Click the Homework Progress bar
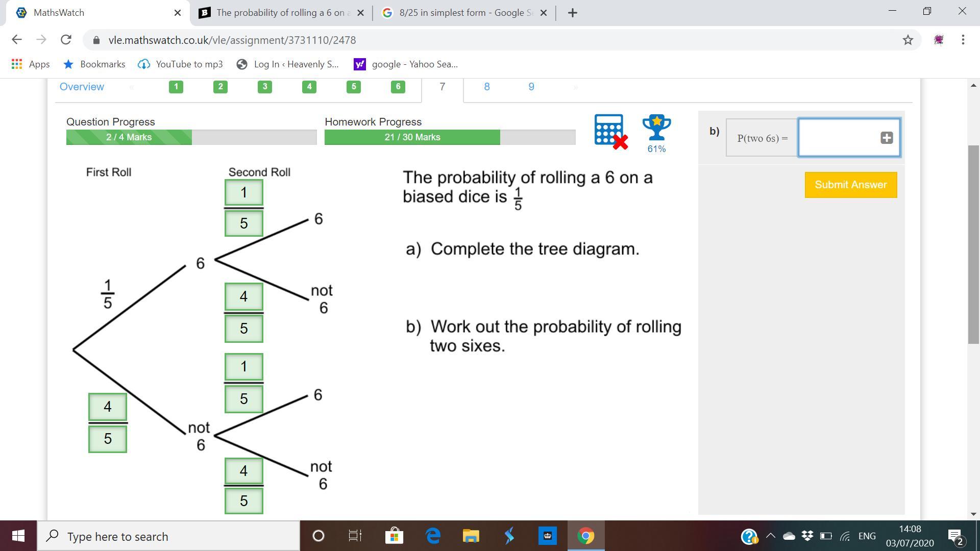This screenshot has height=551, width=980. click(x=450, y=137)
